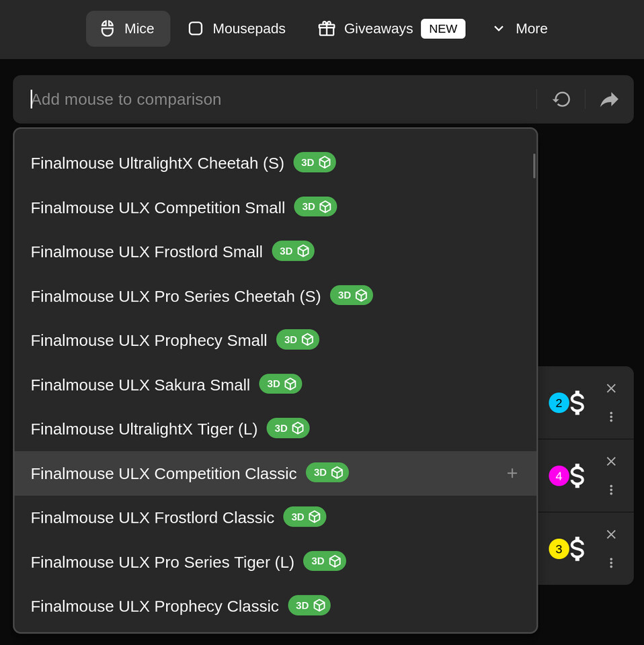Click the plus icon on ULX Competition Classic
The width and height of the screenshot is (644, 645).
(x=512, y=473)
